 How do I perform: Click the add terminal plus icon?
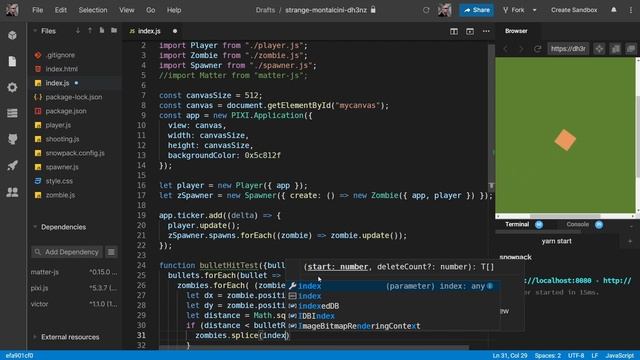630,241
